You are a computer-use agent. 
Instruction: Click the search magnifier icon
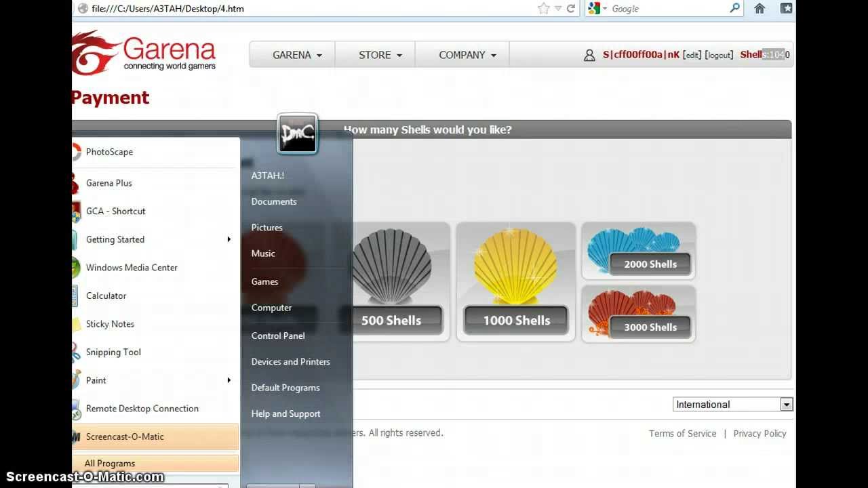point(734,8)
